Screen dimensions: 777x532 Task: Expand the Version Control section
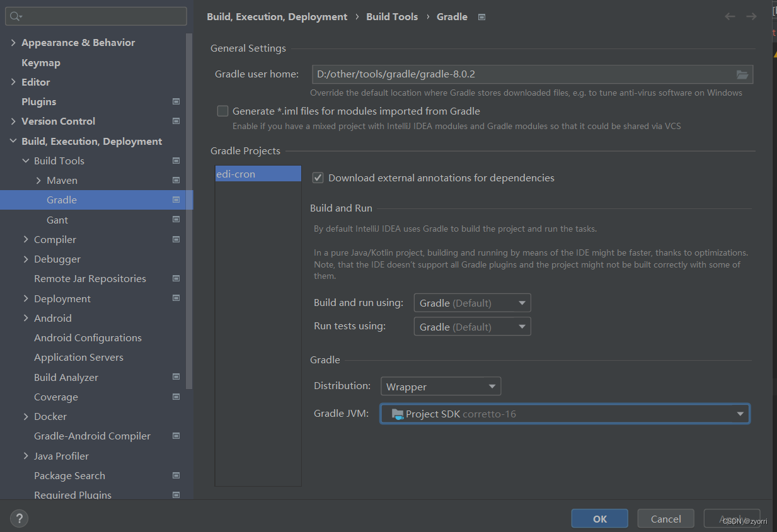coord(13,121)
